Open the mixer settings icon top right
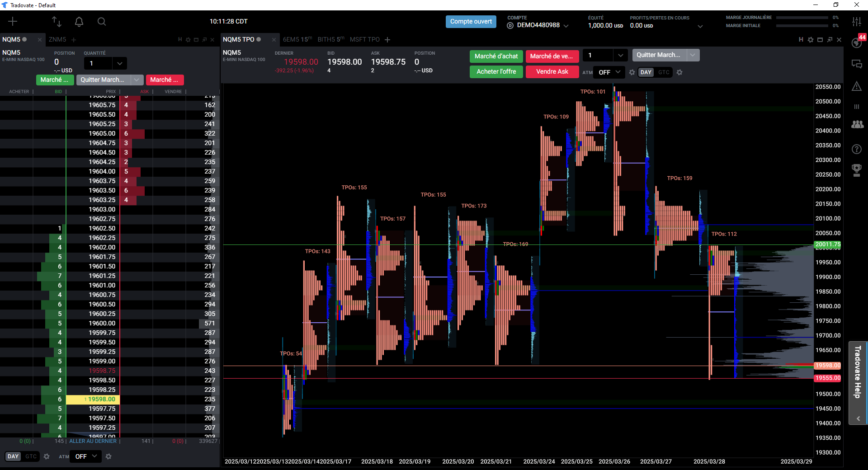This screenshot has height=470, width=868. (x=857, y=21)
